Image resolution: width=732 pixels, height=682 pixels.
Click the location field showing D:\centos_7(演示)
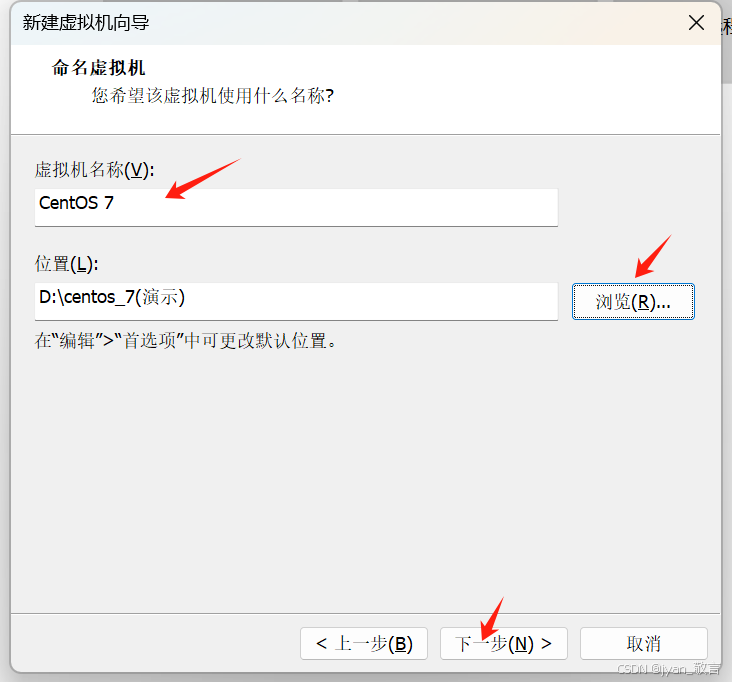296,301
